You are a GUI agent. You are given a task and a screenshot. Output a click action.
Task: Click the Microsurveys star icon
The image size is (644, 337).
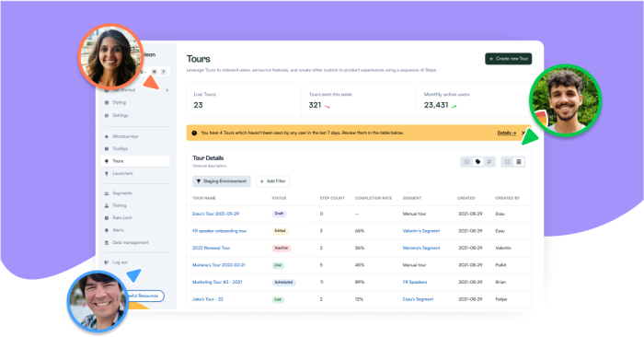click(107, 136)
